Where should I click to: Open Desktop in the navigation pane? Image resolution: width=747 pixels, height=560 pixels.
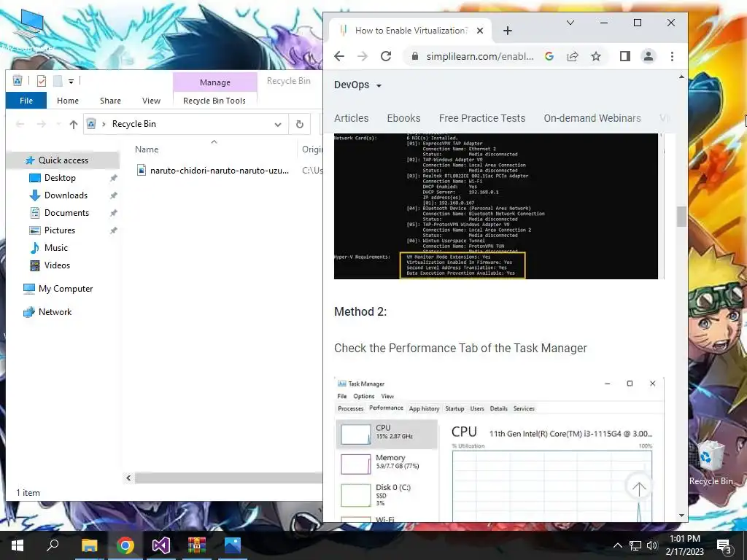pyautogui.click(x=60, y=178)
